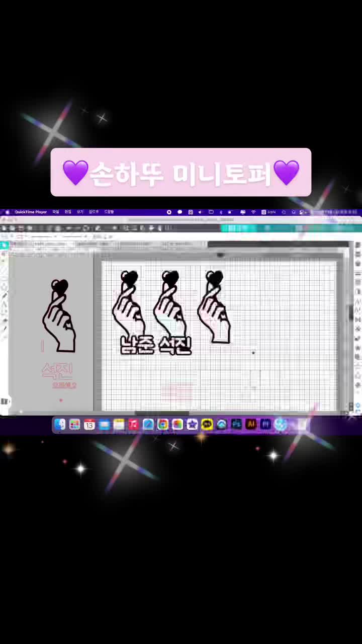Open the 파일 menu
Viewport: 362px width, 644px height.
pos(56,212)
